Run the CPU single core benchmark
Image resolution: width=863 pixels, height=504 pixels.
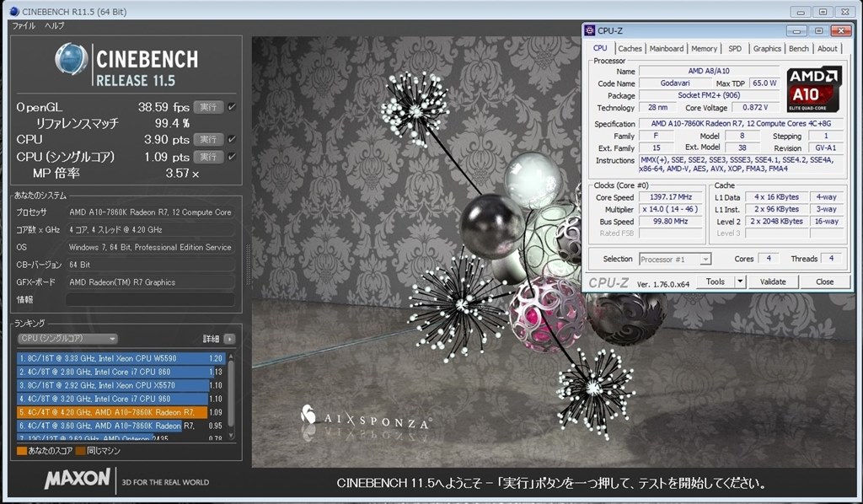coord(208,157)
